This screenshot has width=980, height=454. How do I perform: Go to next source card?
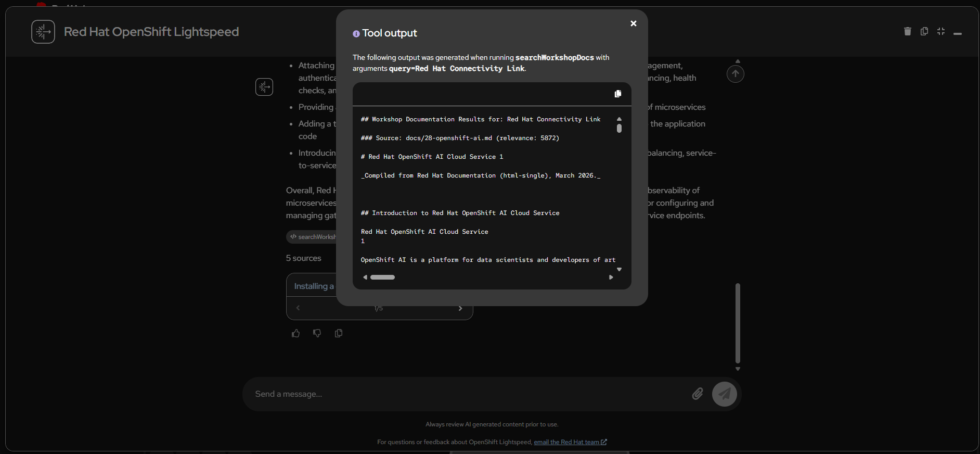(460, 308)
